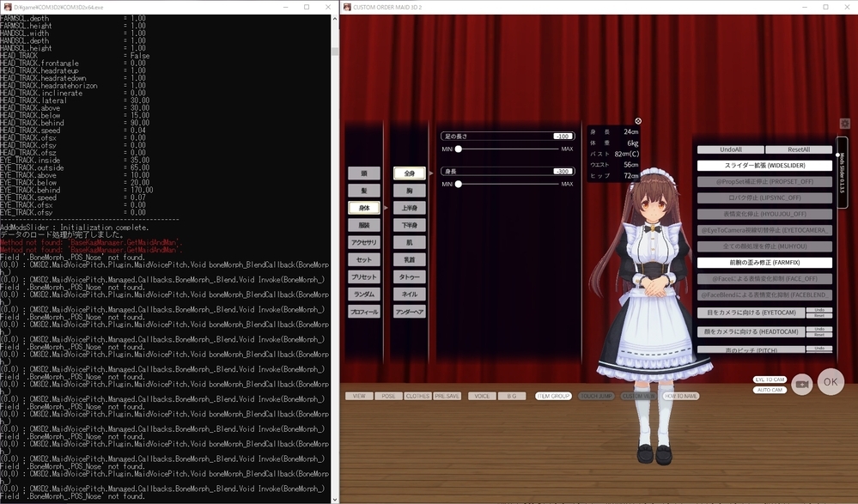The image size is (858, 504).
Task: Expand 顔をカメラに向ける (HEADTOCAM) section
Action: tap(751, 331)
